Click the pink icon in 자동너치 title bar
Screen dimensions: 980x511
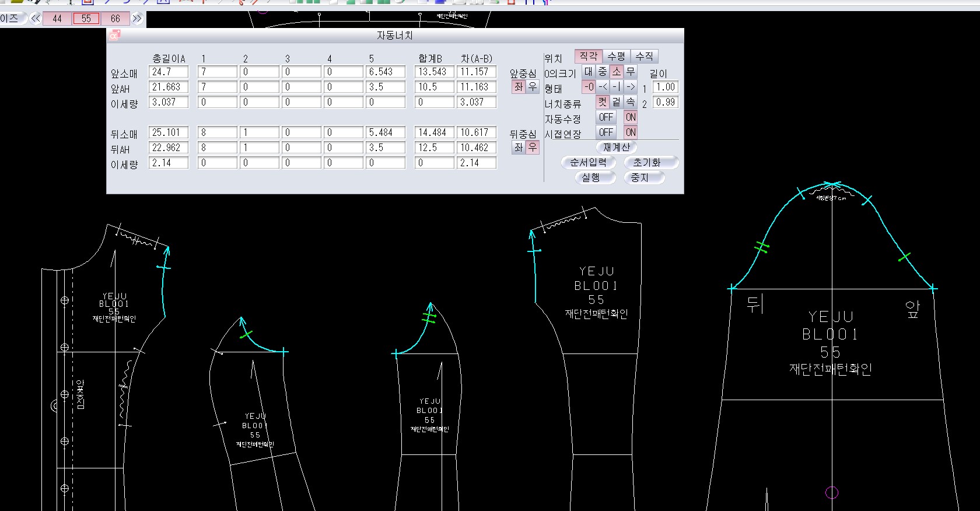click(x=114, y=36)
